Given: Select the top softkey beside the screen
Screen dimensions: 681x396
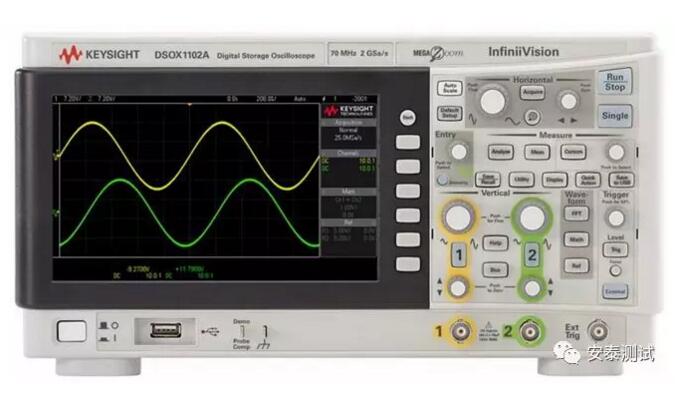Looking at the screenshot, I should point(407,142).
